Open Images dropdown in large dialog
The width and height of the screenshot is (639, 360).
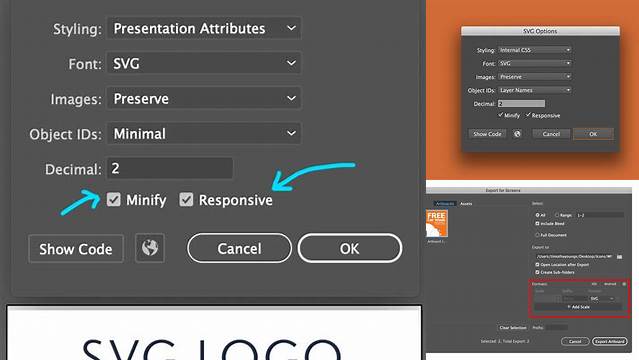[x=204, y=98]
